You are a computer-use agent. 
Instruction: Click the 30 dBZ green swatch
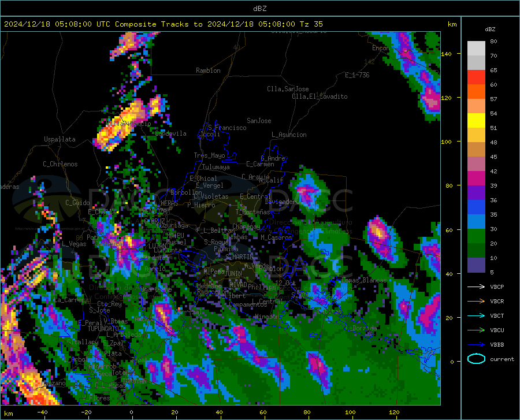476,236
